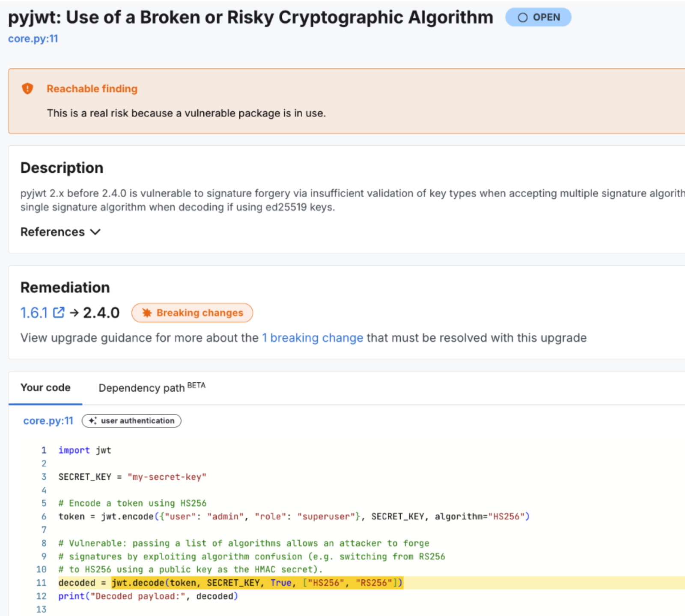Click the external link icon beside 1.6.1

point(59,312)
